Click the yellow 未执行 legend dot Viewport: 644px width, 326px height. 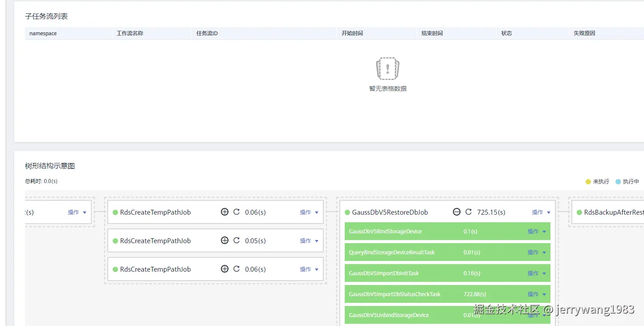588,182
